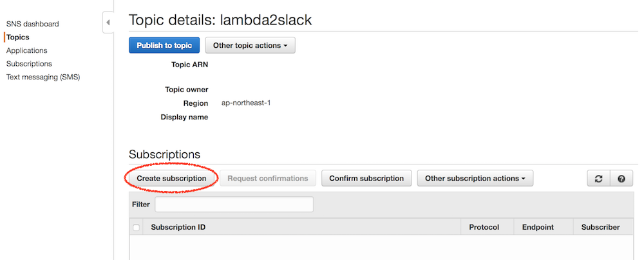
Task: Focus the subscriptions Filter text field
Action: tap(234, 205)
